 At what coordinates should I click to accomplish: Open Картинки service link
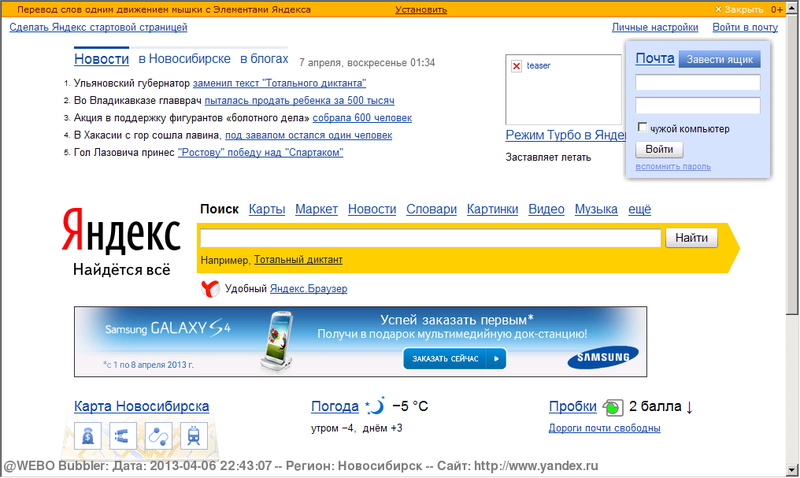(x=492, y=209)
